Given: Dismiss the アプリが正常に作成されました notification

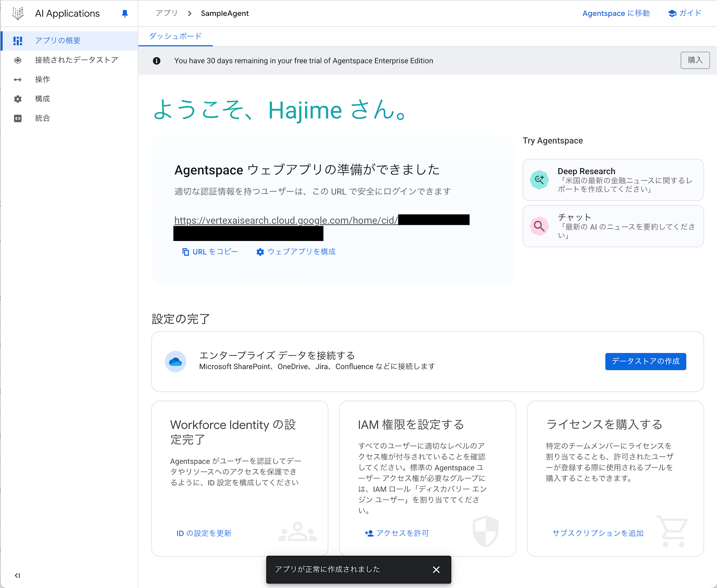Looking at the screenshot, I should pos(436,570).
